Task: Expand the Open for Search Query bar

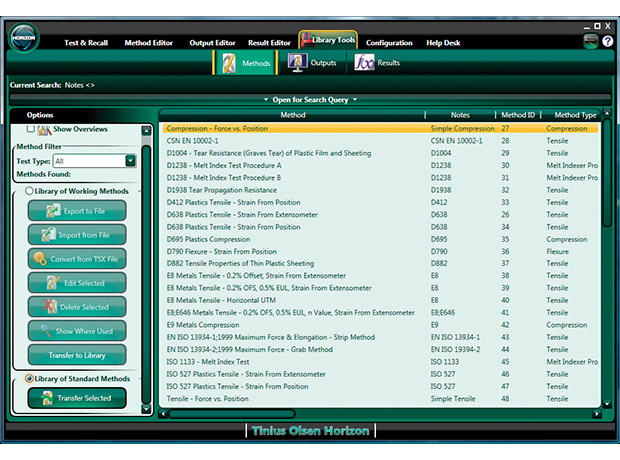Action: point(310,100)
